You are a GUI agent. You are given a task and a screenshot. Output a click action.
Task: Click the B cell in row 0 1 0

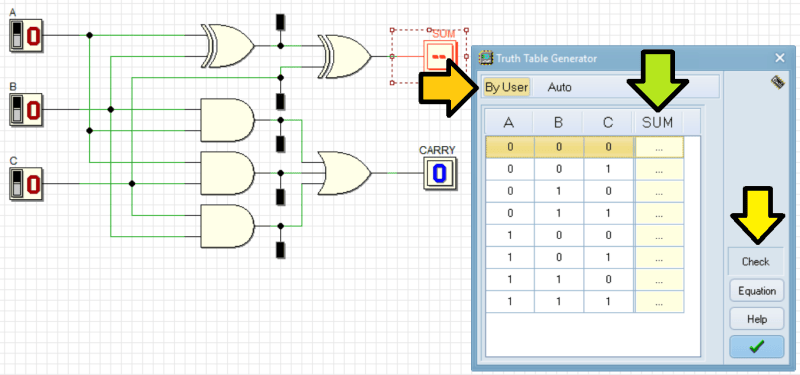559,191
